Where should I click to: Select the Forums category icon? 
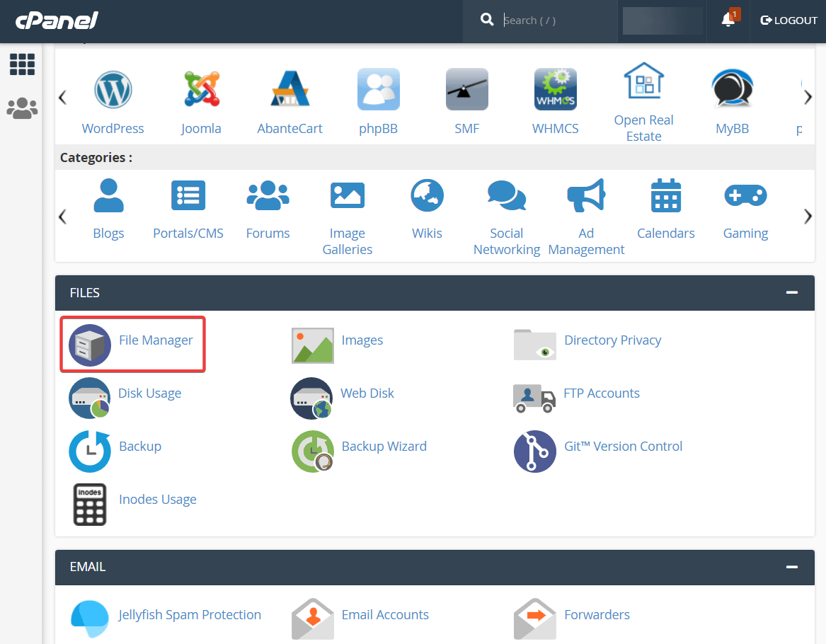tap(268, 195)
